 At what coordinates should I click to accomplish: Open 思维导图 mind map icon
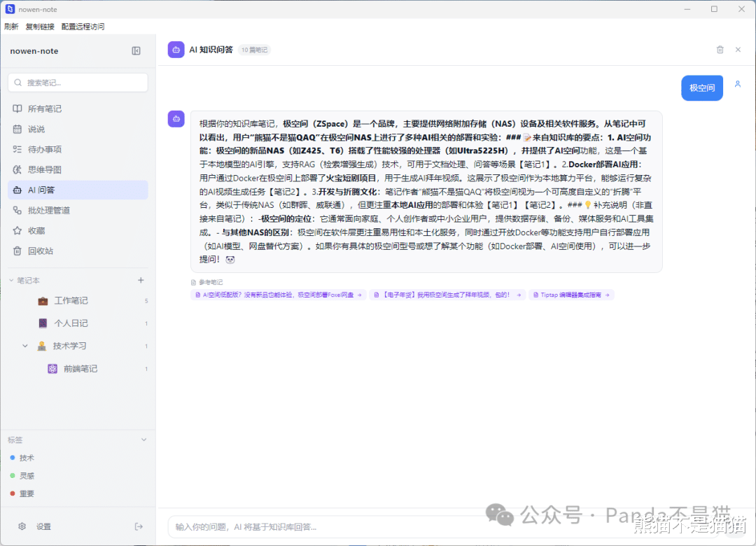coord(17,169)
